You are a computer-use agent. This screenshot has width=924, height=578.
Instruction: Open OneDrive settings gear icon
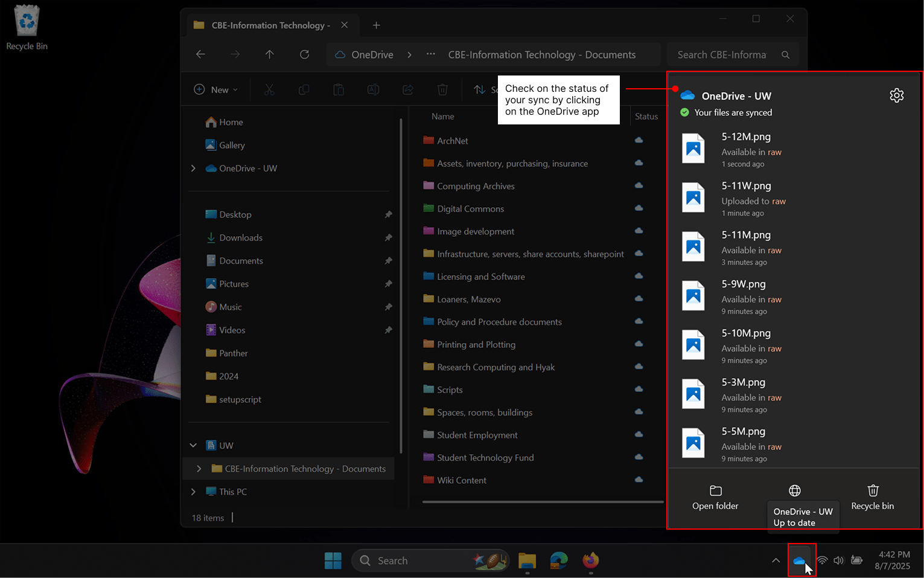[x=896, y=95]
